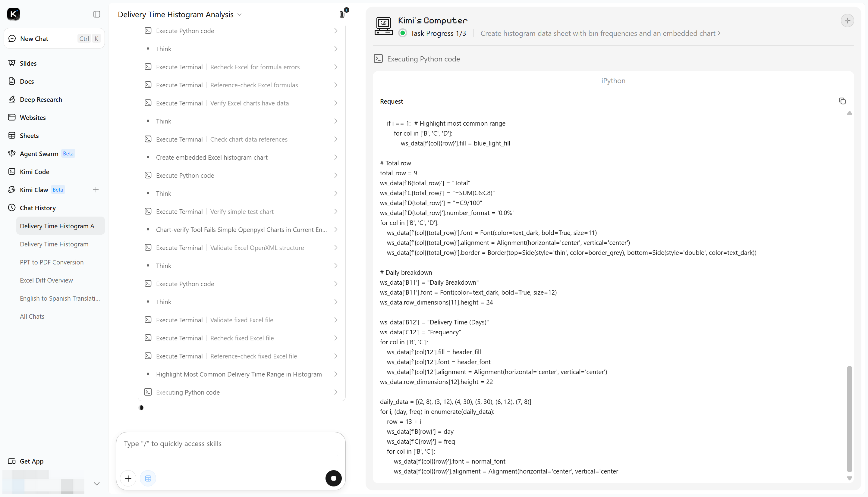
Task: Click the code panel vertical scrollbar
Action: click(849, 419)
